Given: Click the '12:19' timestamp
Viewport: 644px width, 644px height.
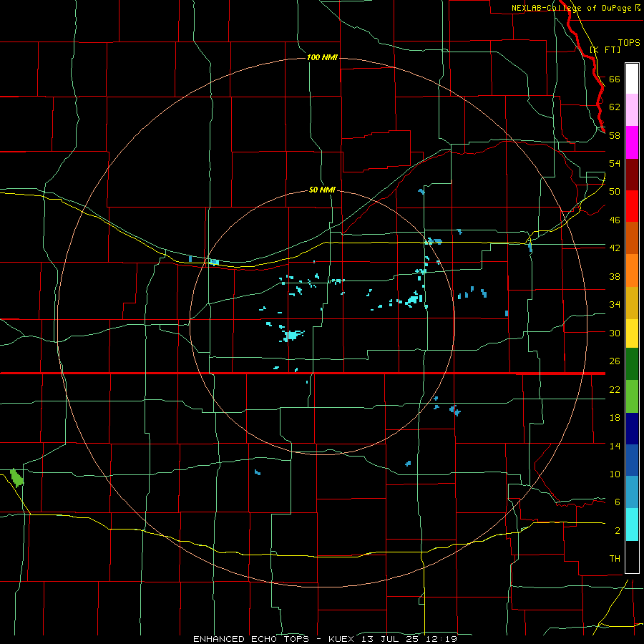Looking at the screenshot, I should click(441, 639).
